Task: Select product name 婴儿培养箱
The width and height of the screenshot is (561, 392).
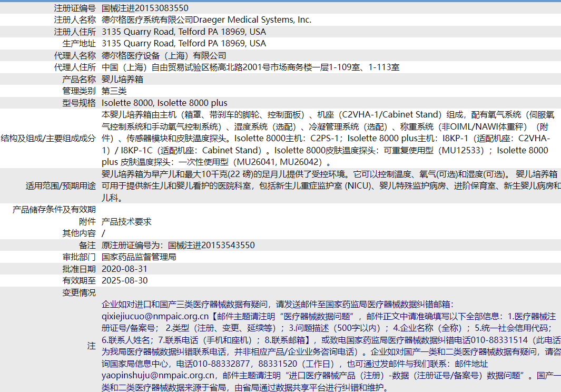Action: coord(122,79)
